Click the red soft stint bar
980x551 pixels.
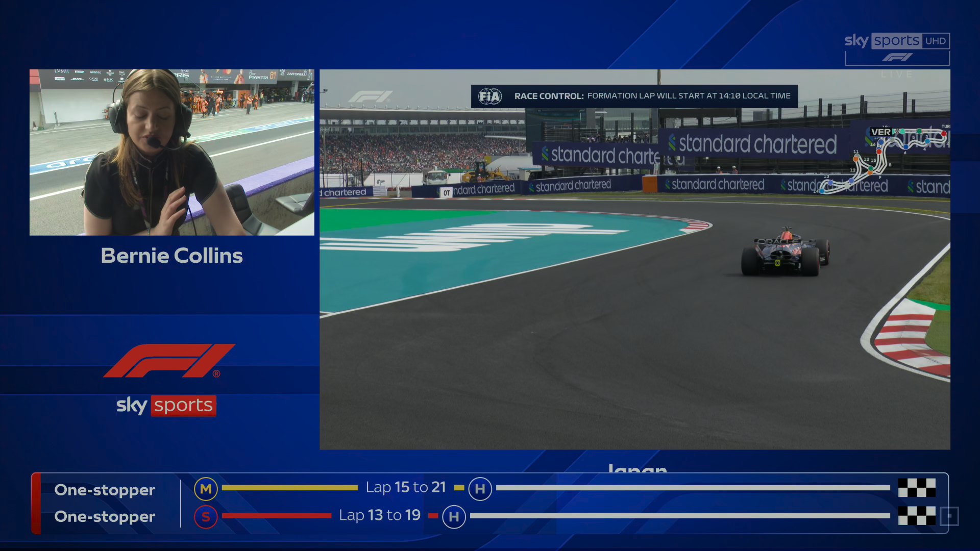pos(276,516)
